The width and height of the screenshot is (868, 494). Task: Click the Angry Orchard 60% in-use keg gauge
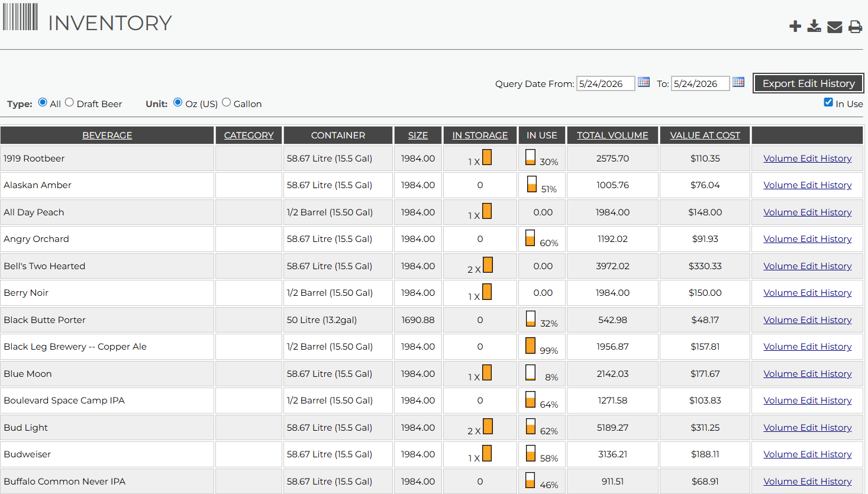(530, 238)
